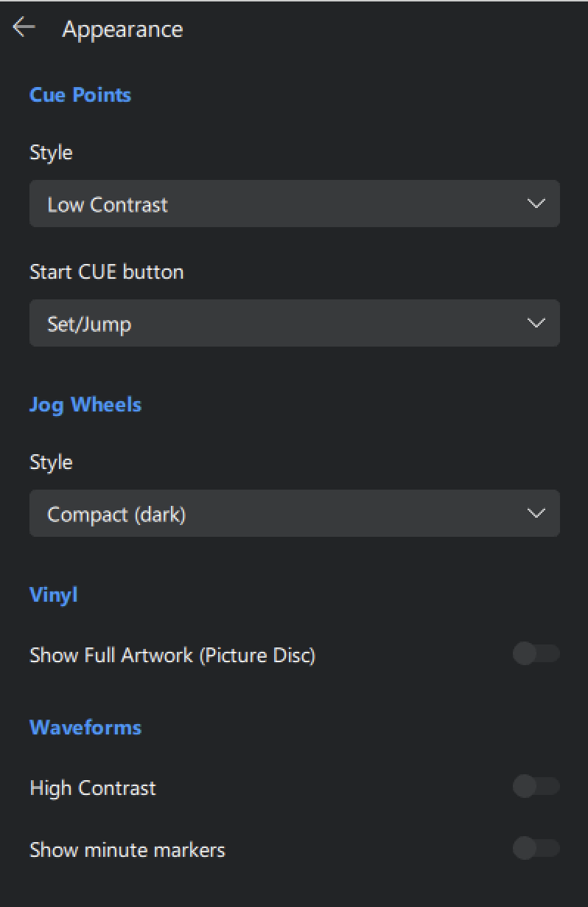Enable Show Full Artwork (Picture Disc)
The width and height of the screenshot is (588, 907).
[536, 654]
